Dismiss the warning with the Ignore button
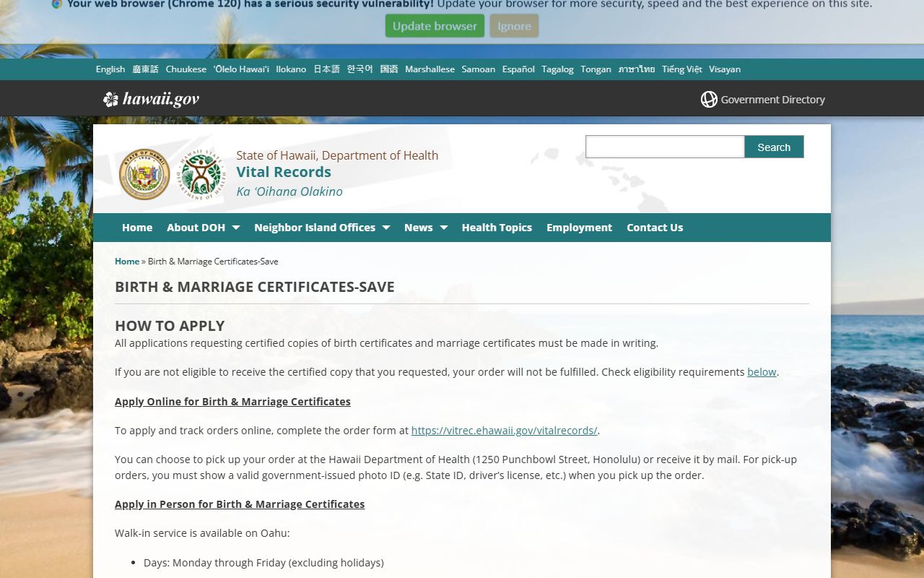The image size is (924, 578). [x=514, y=26]
